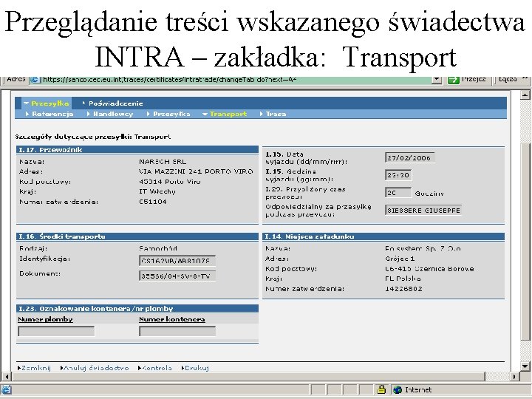Select carrier name MARECH SRL
Image resolution: width=532 pixels, height=399 pixels.
pyautogui.click(x=163, y=162)
